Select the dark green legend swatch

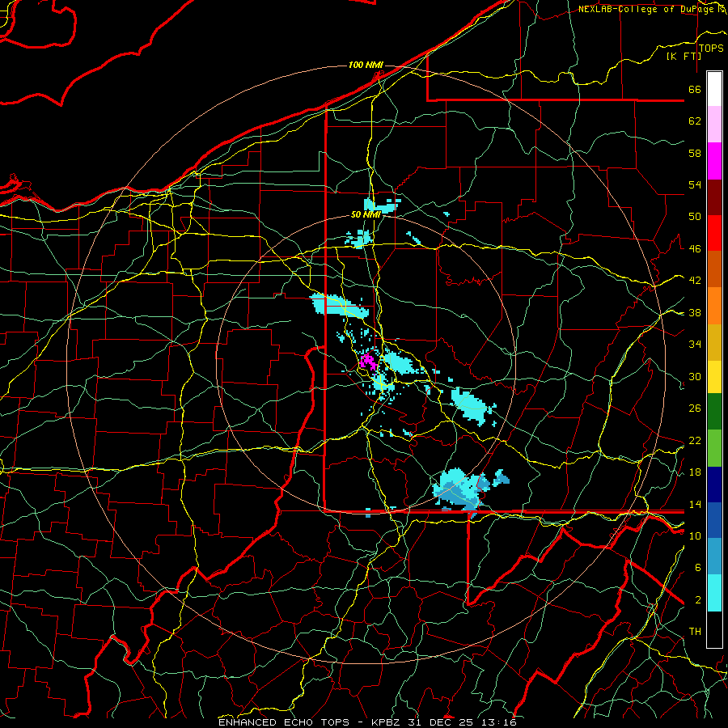714,412
